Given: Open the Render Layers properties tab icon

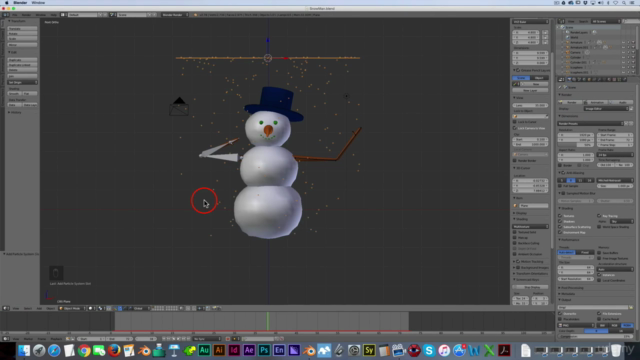Looking at the screenshot, I should point(574,80).
